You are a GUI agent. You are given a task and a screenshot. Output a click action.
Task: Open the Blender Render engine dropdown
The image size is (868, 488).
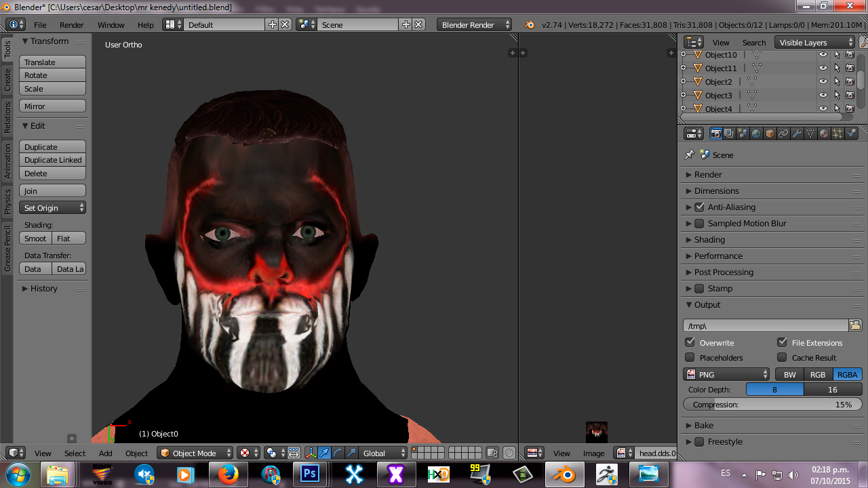click(x=474, y=24)
